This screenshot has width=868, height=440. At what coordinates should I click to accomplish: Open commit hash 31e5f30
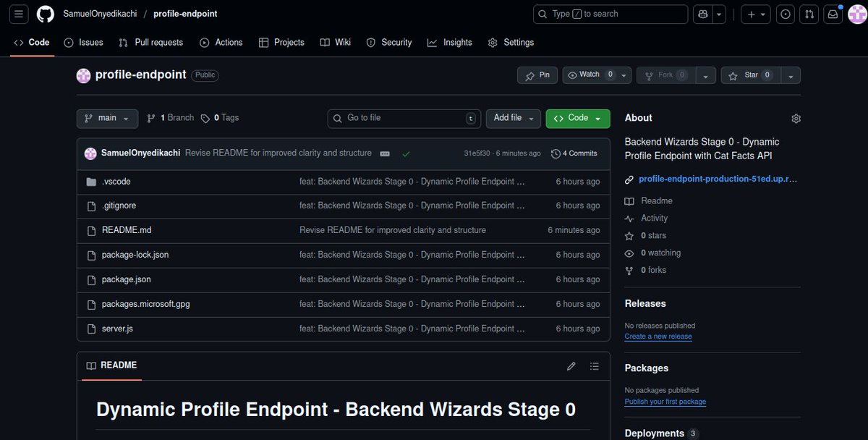477,153
